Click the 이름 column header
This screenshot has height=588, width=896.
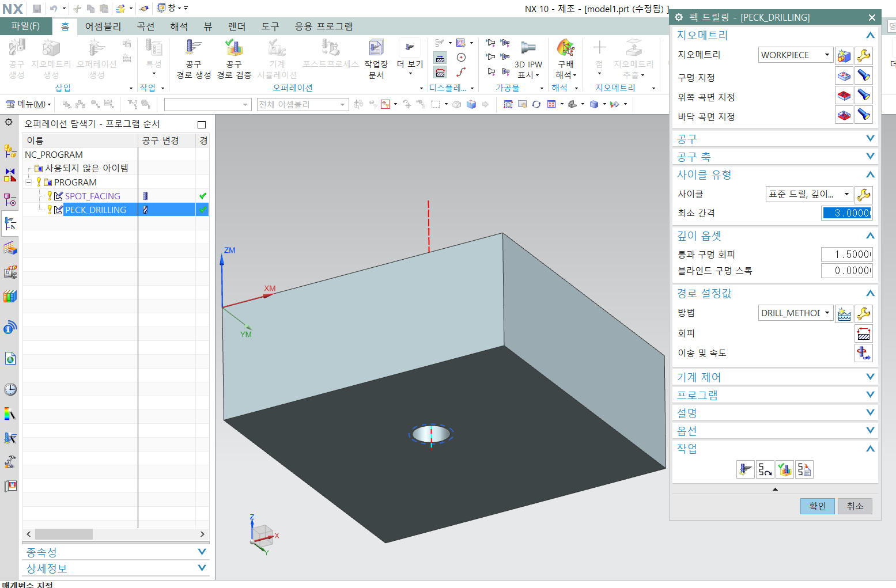point(80,140)
